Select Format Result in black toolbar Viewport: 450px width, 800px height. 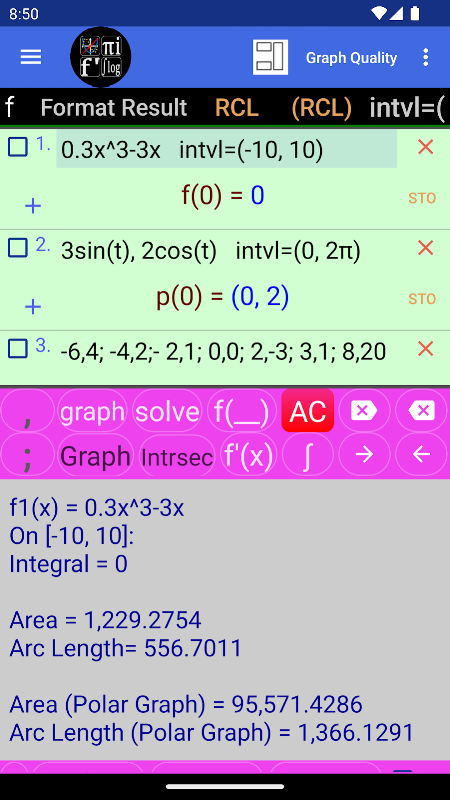click(x=114, y=108)
